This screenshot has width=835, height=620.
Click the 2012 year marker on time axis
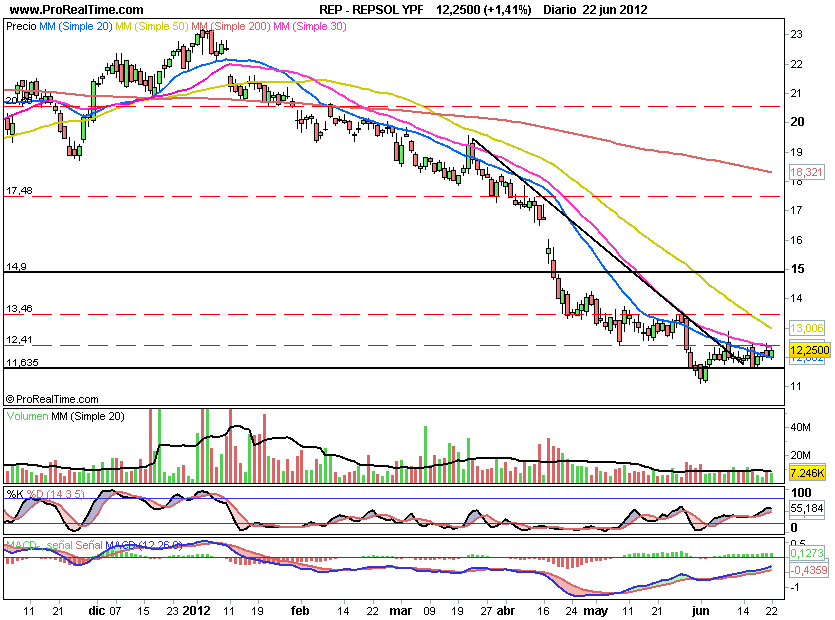click(197, 610)
